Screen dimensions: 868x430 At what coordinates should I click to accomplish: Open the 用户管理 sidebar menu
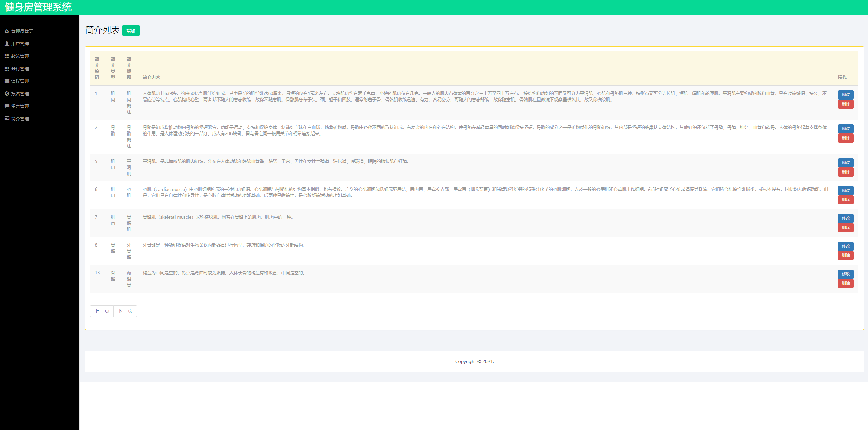[20, 44]
